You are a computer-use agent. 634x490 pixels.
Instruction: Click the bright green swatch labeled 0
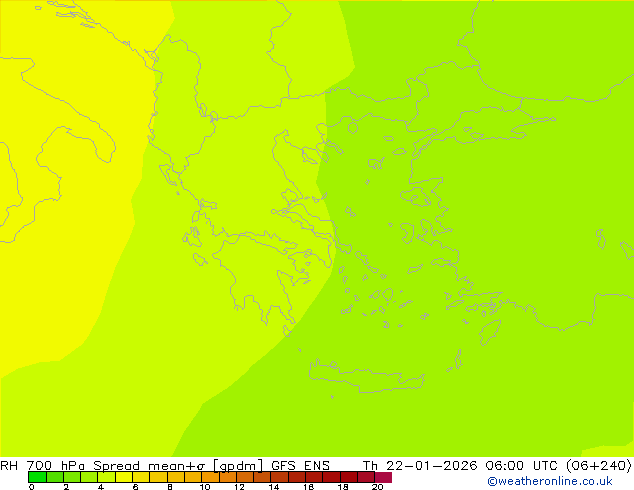click(x=37, y=477)
